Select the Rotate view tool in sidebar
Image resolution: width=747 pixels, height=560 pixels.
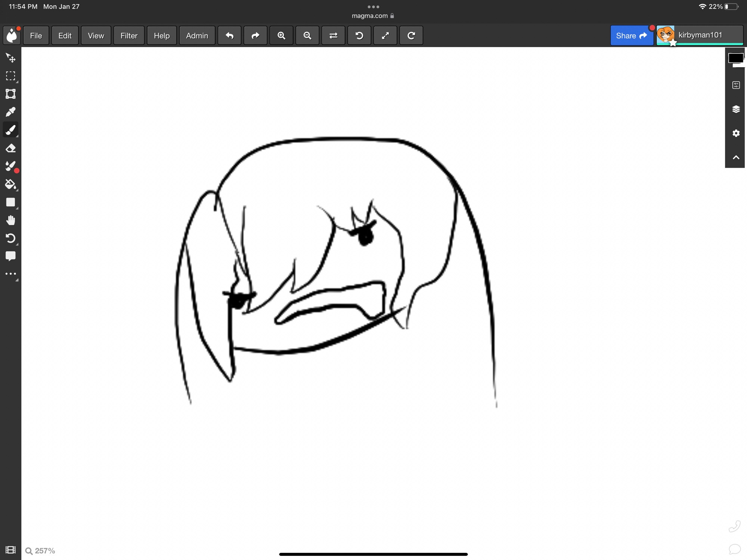pos(10,238)
